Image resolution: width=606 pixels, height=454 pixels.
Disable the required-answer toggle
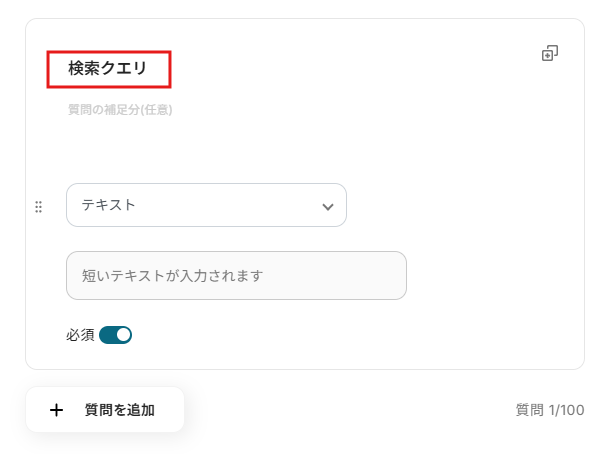coord(116,335)
